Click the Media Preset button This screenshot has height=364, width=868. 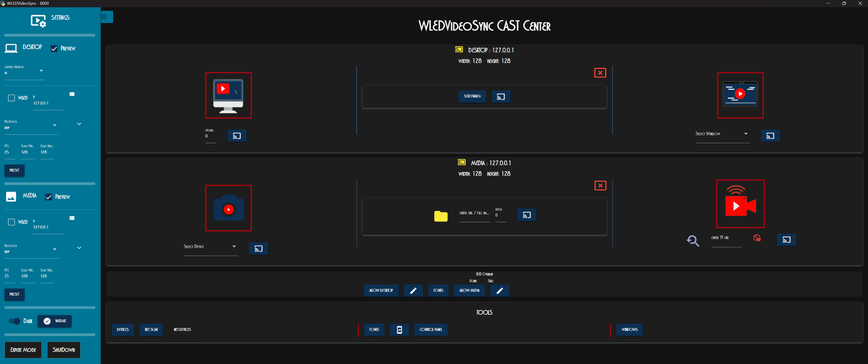(14, 294)
